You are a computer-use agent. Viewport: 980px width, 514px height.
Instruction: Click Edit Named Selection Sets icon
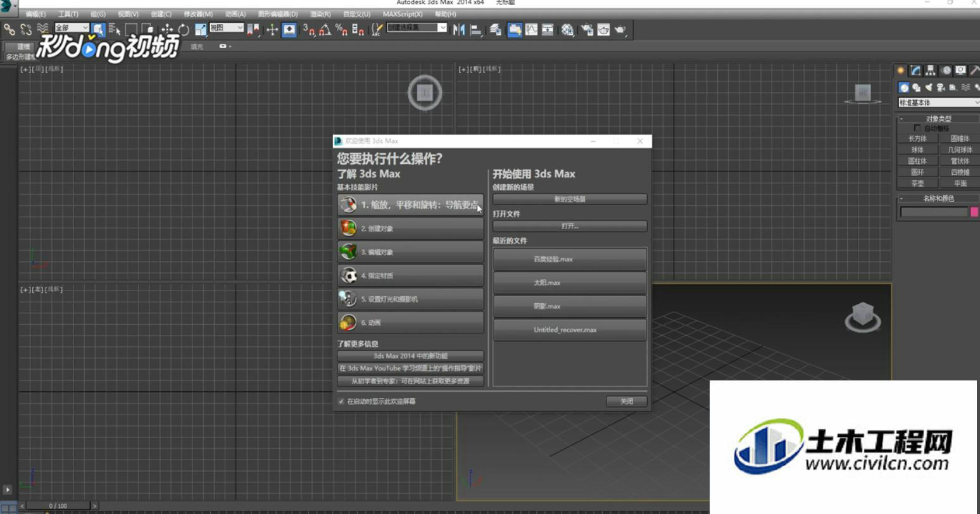point(377,29)
